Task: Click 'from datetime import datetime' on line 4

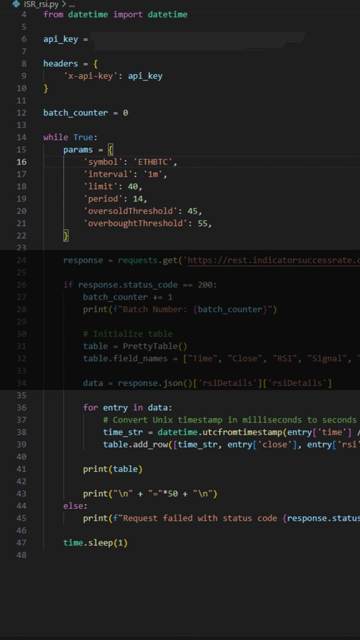Action: [116, 14]
